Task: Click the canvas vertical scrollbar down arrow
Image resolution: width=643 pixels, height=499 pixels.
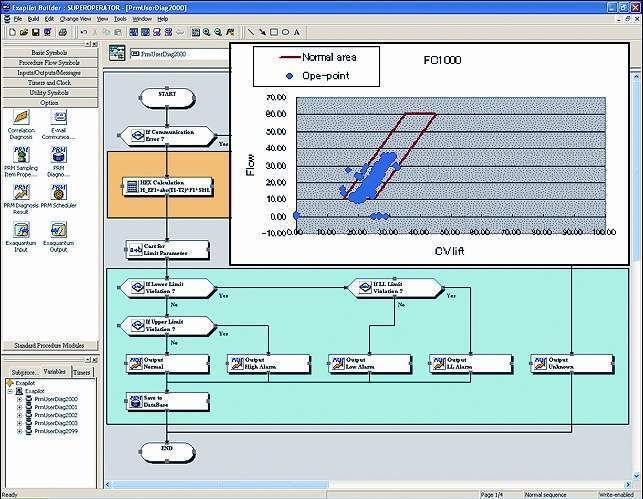Action: pos(636,476)
